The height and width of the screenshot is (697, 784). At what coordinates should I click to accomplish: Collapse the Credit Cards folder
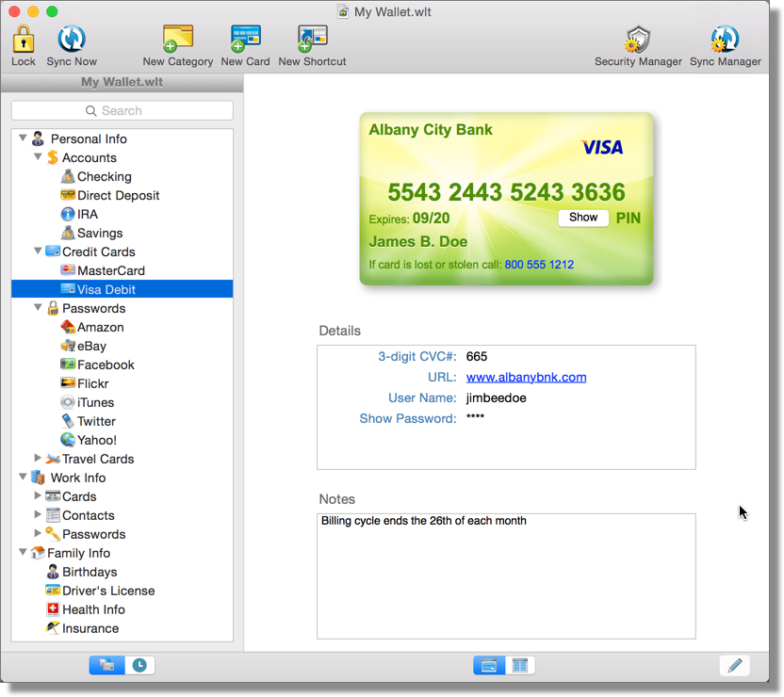tap(38, 251)
